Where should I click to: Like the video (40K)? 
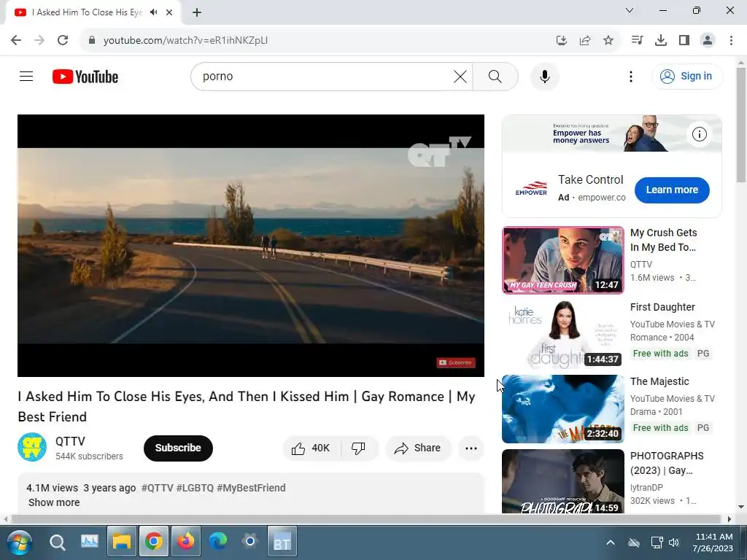tap(311, 448)
